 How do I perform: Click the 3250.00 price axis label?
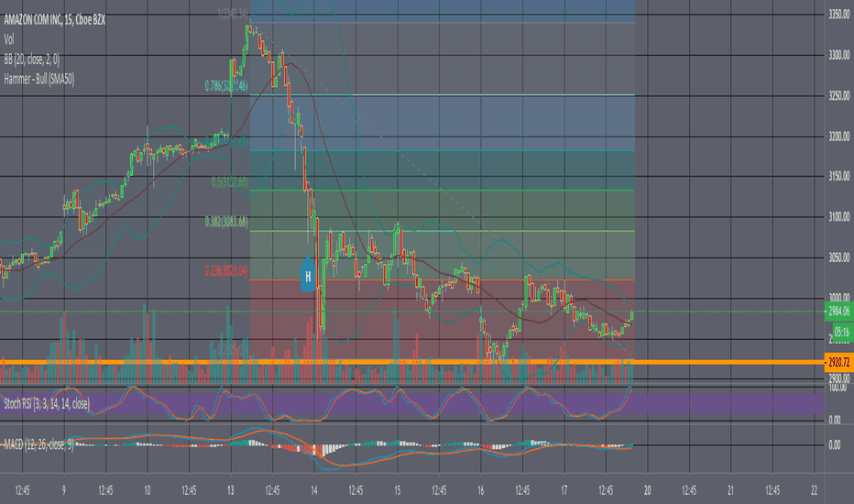839,96
